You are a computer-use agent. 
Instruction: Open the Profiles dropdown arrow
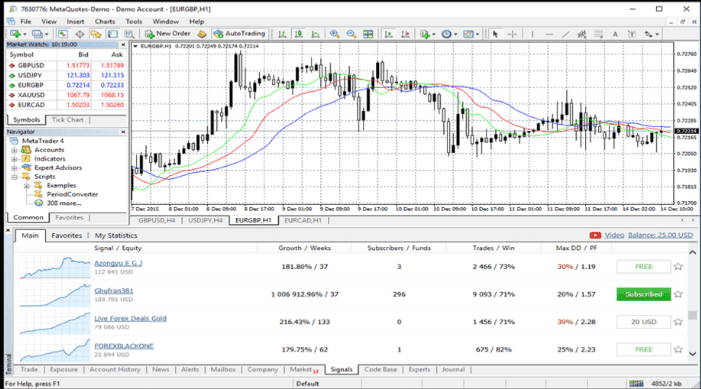46,34
